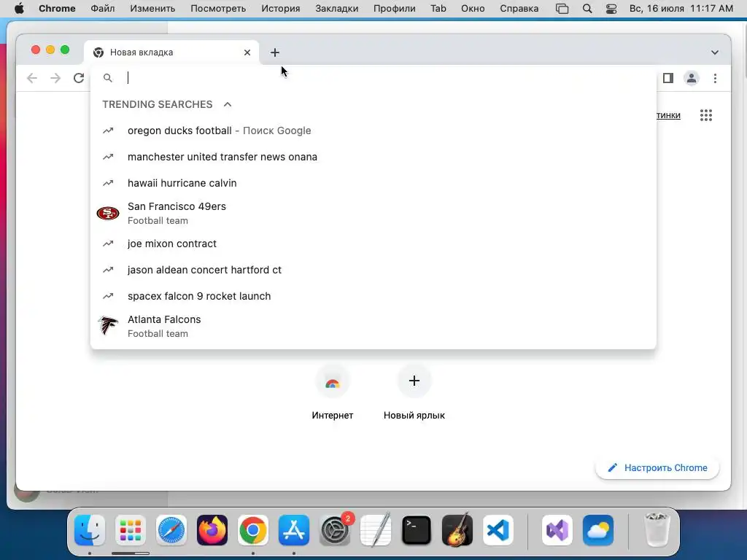Click the Atlanta Falcons logo

[108, 326]
